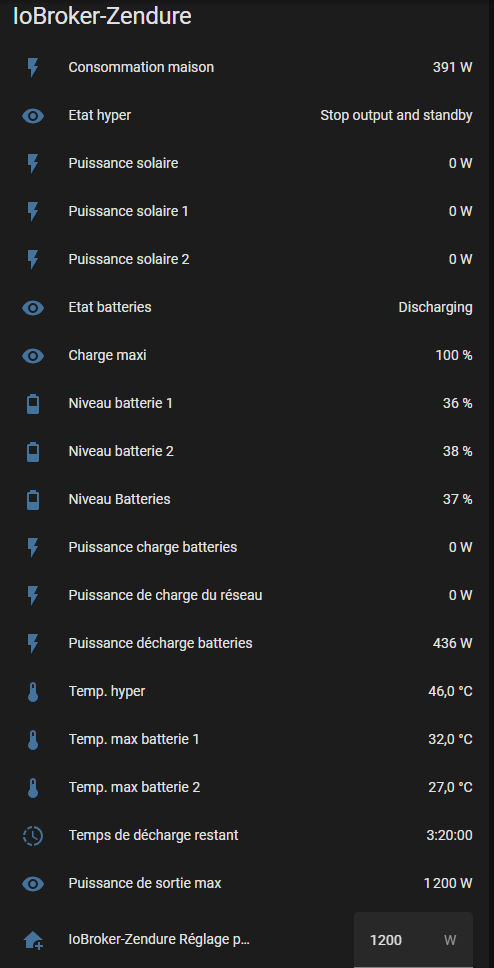Click the eye icon beside Etat batteries
Screen dimensions: 494x968
(33, 307)
